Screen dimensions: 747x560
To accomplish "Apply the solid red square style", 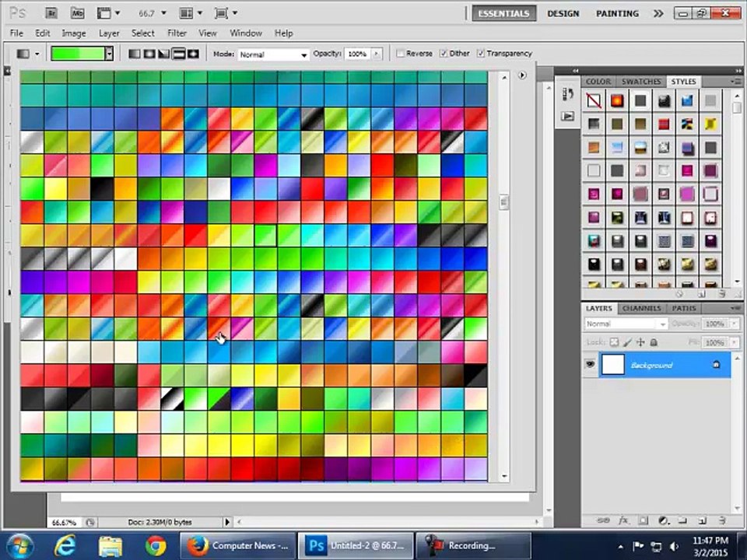I will [x=664, y=124].
